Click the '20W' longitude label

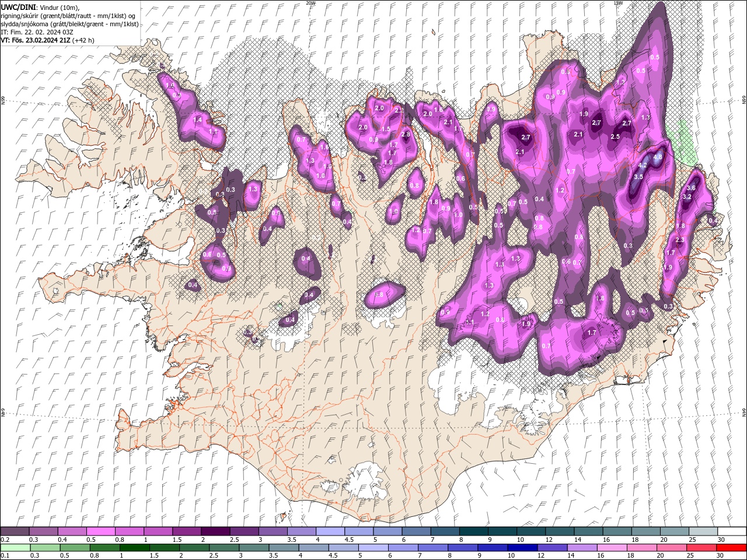tap(310, 3)
